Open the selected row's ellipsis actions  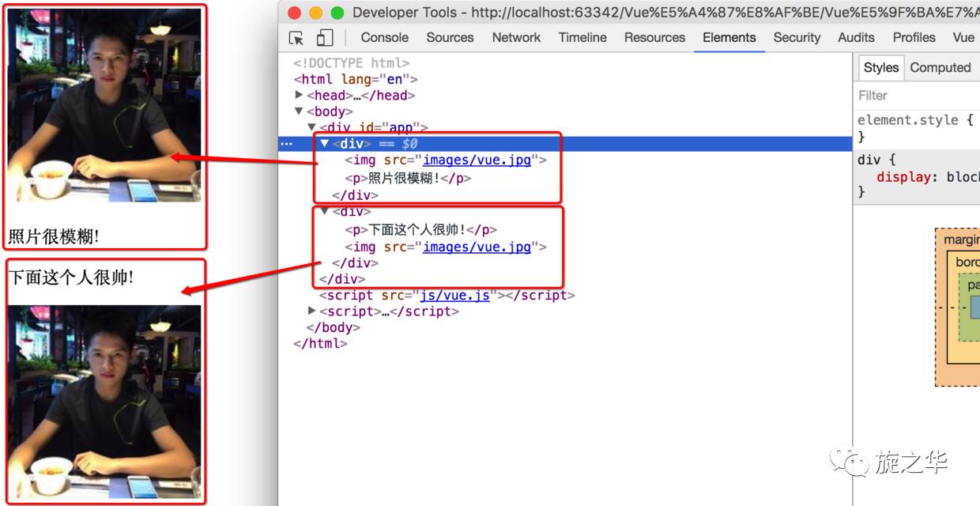coord(286,144)
